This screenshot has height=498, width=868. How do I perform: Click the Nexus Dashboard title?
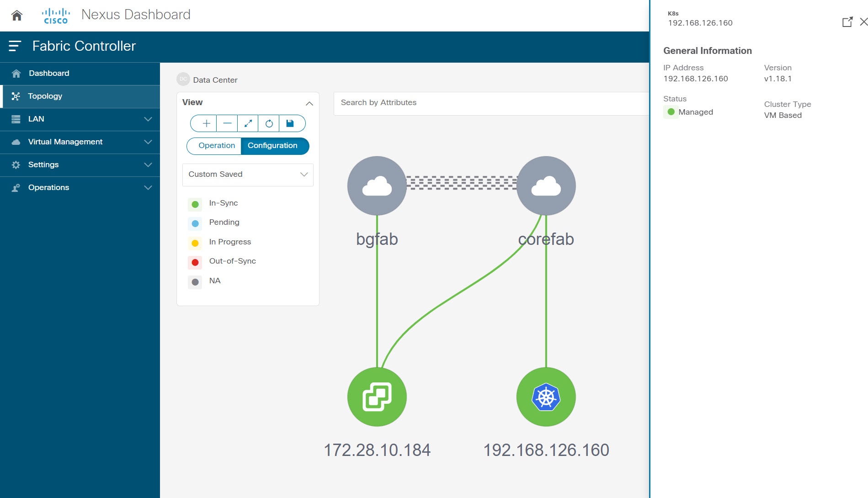136,15
